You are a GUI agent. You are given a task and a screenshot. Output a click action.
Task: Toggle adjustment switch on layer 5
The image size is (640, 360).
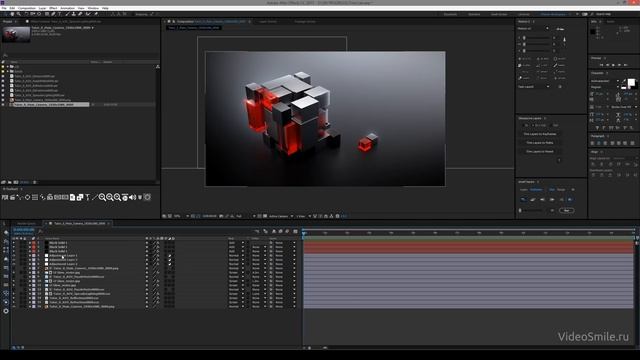click(170, 260)
